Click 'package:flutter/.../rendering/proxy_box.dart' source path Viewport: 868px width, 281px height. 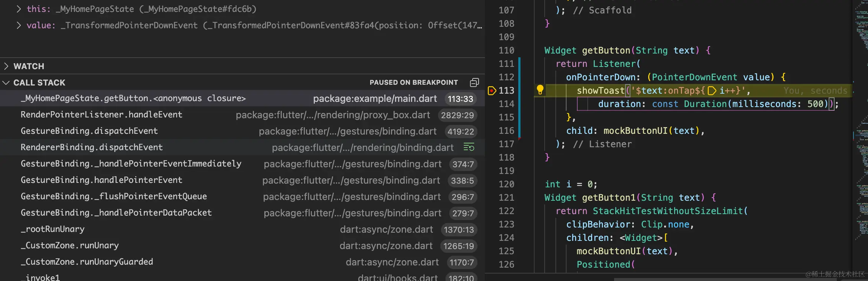coord(333,115)
